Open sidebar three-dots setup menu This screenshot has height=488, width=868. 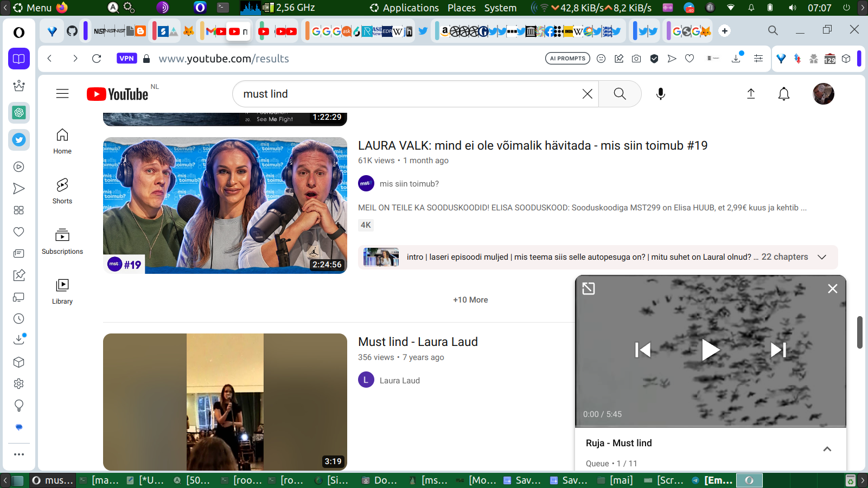[x=19, y=454]
